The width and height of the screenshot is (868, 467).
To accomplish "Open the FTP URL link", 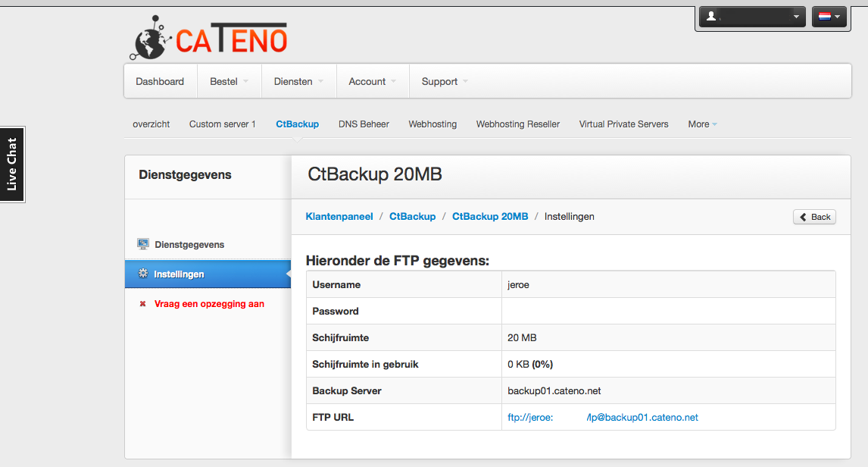I will click(x=603, y=417).
